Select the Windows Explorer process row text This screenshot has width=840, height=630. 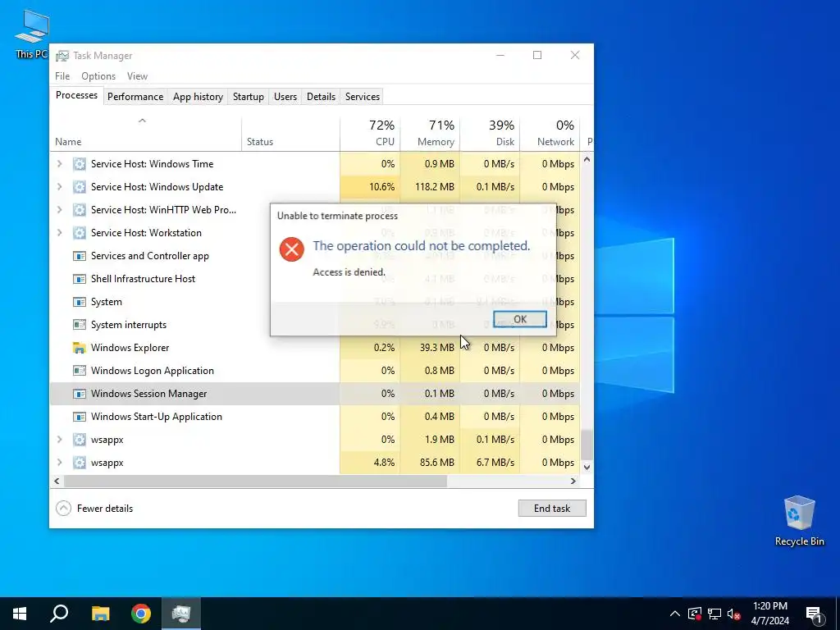(130, 348)
